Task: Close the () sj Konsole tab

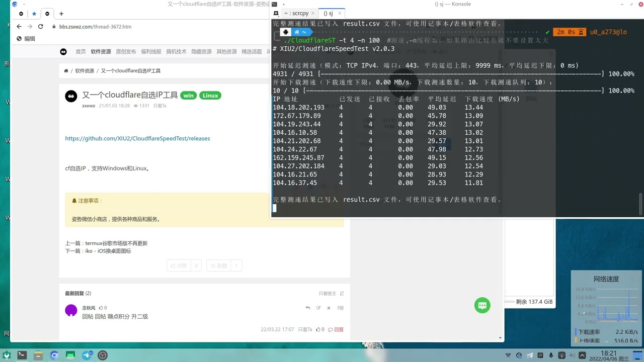Action: pos(339,14)
